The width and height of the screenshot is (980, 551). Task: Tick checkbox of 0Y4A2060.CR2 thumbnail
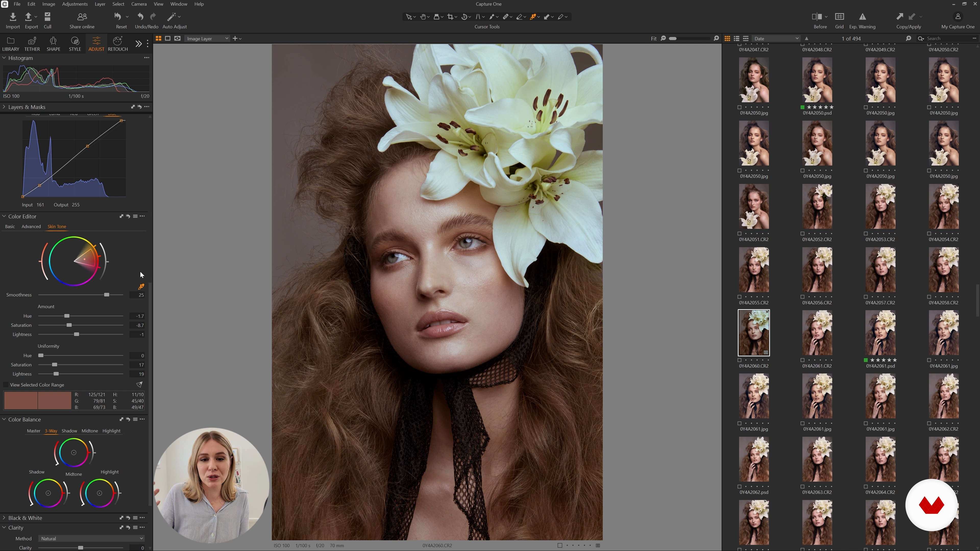point(740,360)
